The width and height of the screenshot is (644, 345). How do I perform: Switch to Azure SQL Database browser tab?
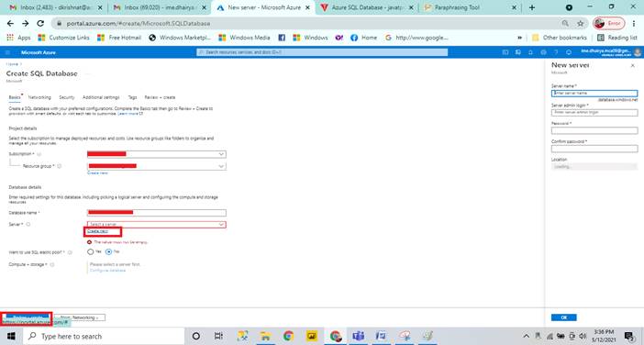[367, 7]
